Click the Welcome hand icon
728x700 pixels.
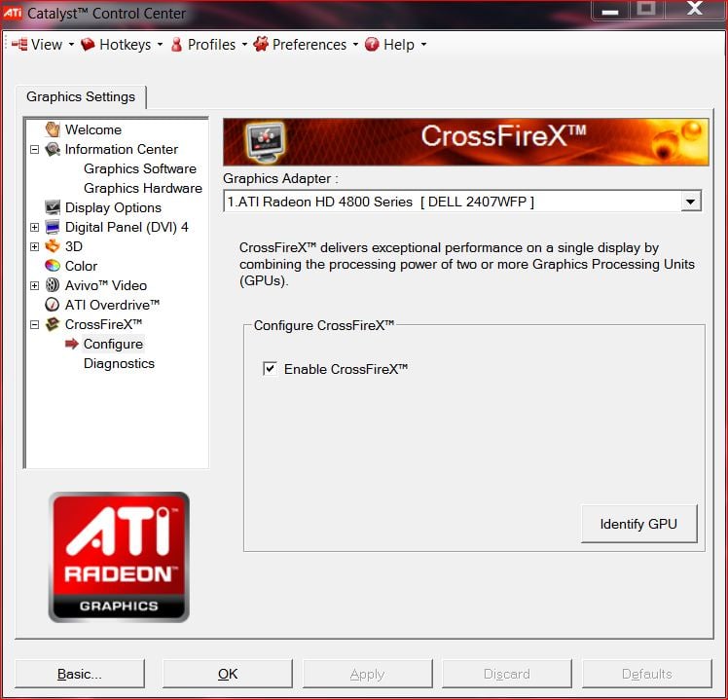53,129
